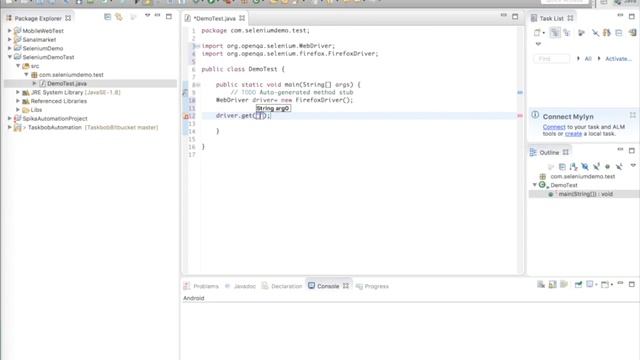
Task: Open the Task List tab
Action: [551, 18]
